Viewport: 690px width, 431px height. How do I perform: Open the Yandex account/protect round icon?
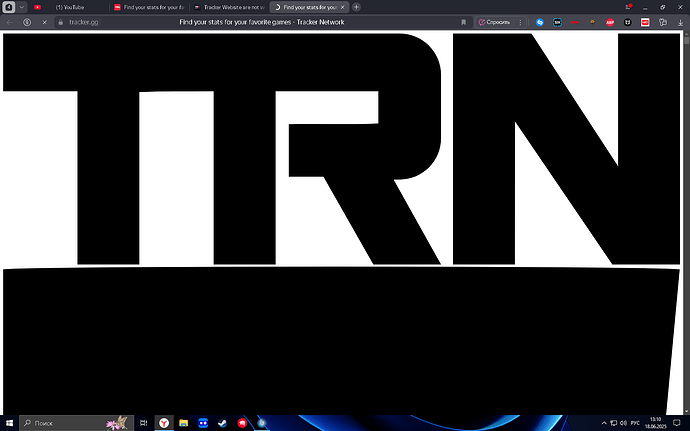point(27,22)
